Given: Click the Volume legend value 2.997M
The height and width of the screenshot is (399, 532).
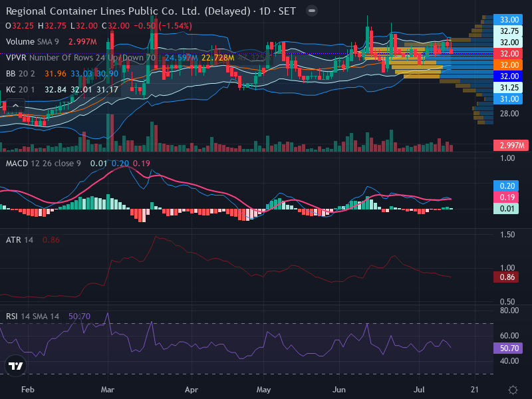Looking at the screenshot, I should point(82,42).
